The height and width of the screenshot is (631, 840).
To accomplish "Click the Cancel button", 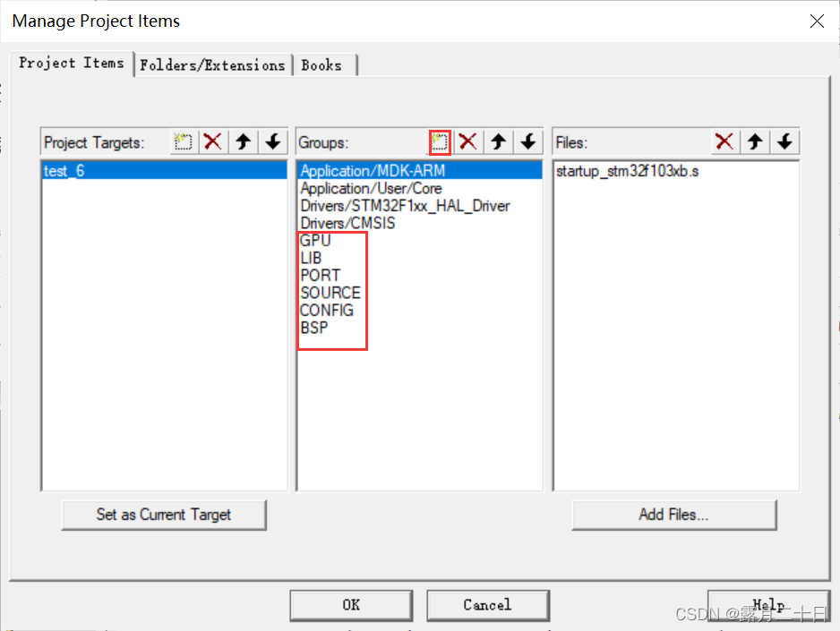I will click(488, 605).
